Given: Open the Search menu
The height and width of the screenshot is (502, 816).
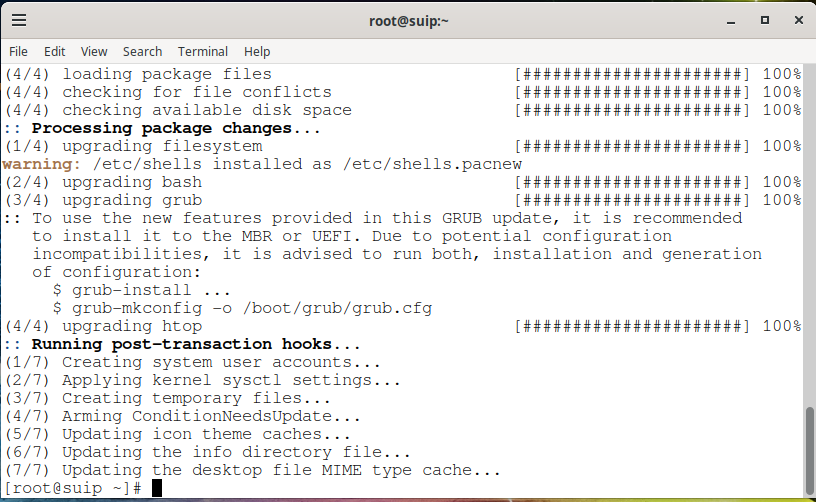Looking at the screenshot, I should tap(142, 52).
